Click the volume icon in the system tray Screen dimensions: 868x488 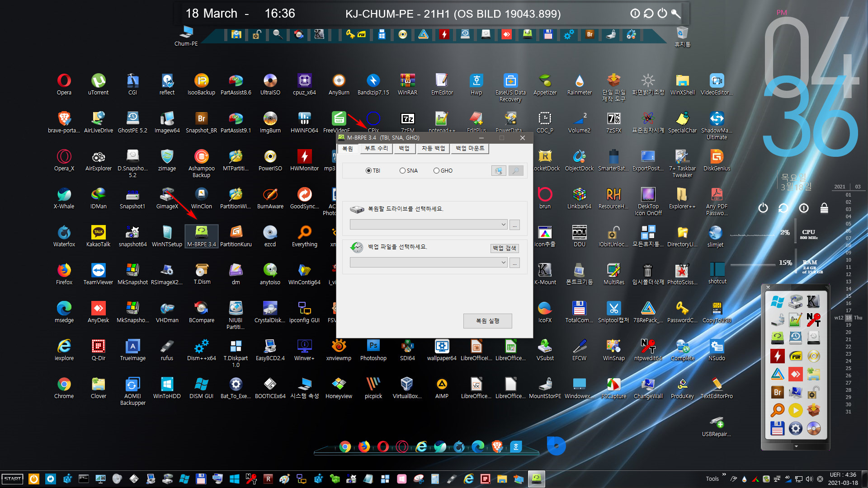(809, 479)
